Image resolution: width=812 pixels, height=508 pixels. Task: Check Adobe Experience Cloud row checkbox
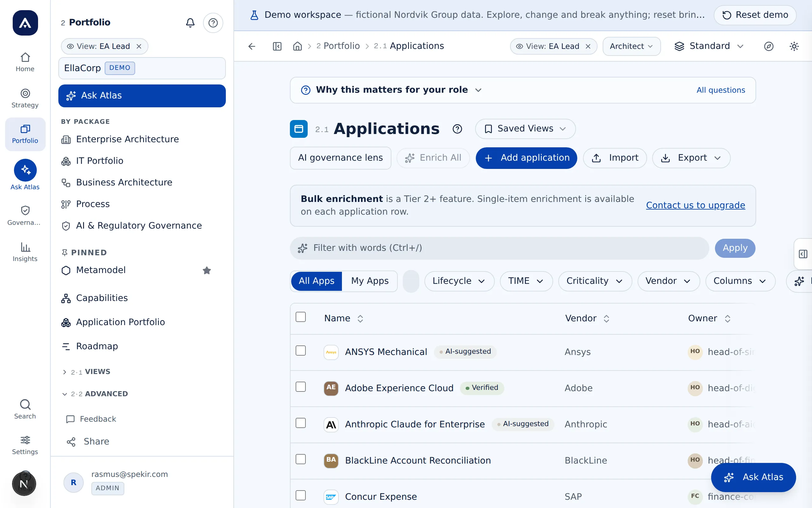point(301,387)
